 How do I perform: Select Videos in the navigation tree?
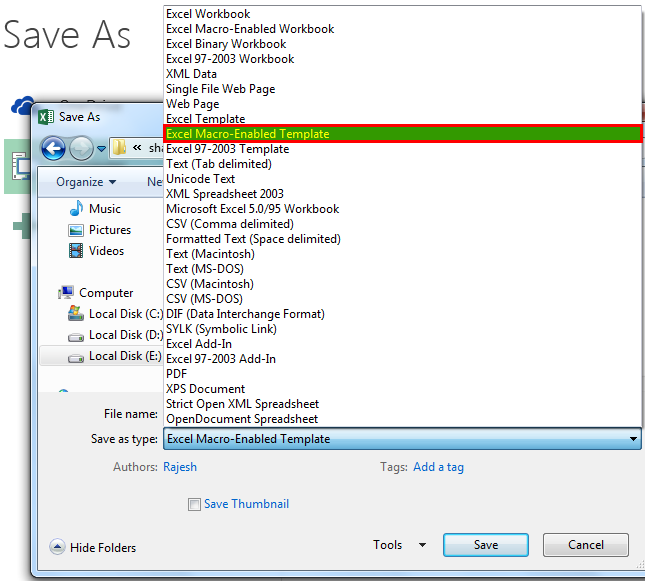click(107, 251)
